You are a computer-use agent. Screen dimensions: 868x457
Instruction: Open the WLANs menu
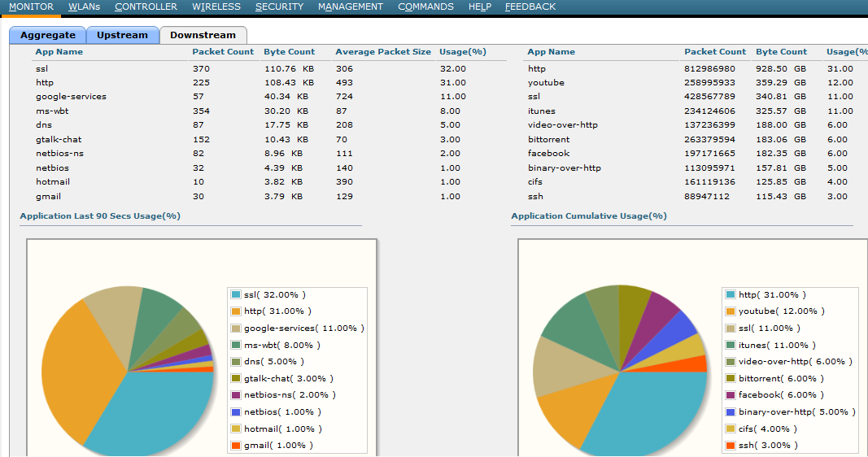[x=84, y=7]
